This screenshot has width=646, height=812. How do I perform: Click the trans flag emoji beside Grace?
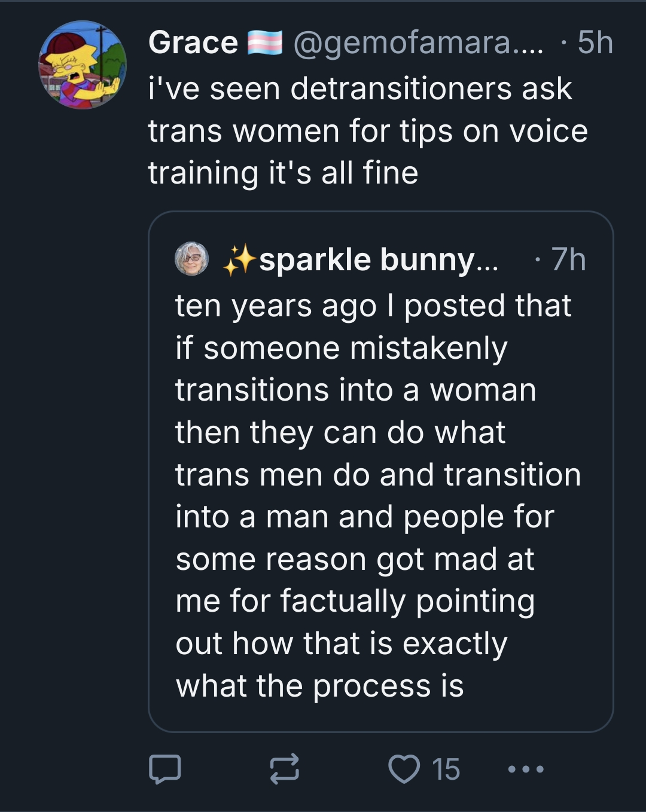[265, 43]
